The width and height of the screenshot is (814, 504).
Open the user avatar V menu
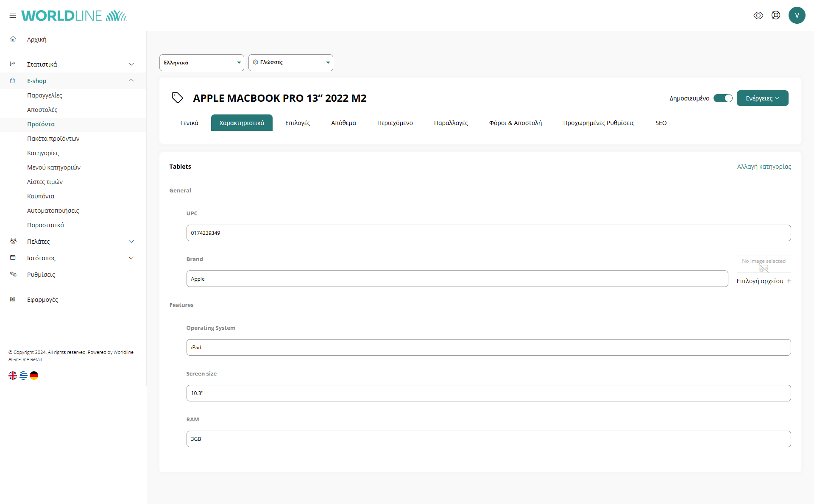pyautogui.click(x=797, y=15)
